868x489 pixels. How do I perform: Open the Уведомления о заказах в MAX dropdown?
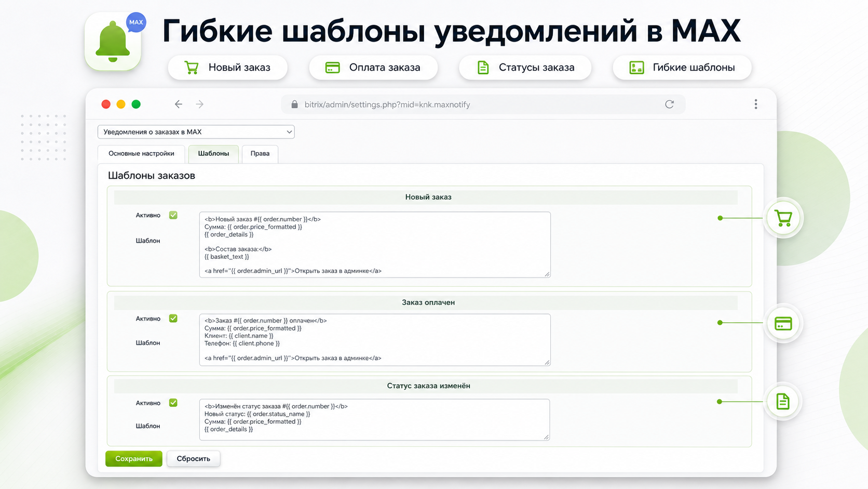[x=196, y=132]
